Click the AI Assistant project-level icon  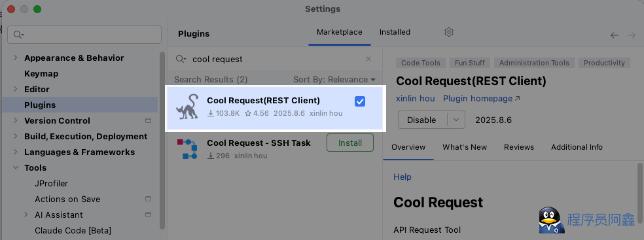point(149,214)
